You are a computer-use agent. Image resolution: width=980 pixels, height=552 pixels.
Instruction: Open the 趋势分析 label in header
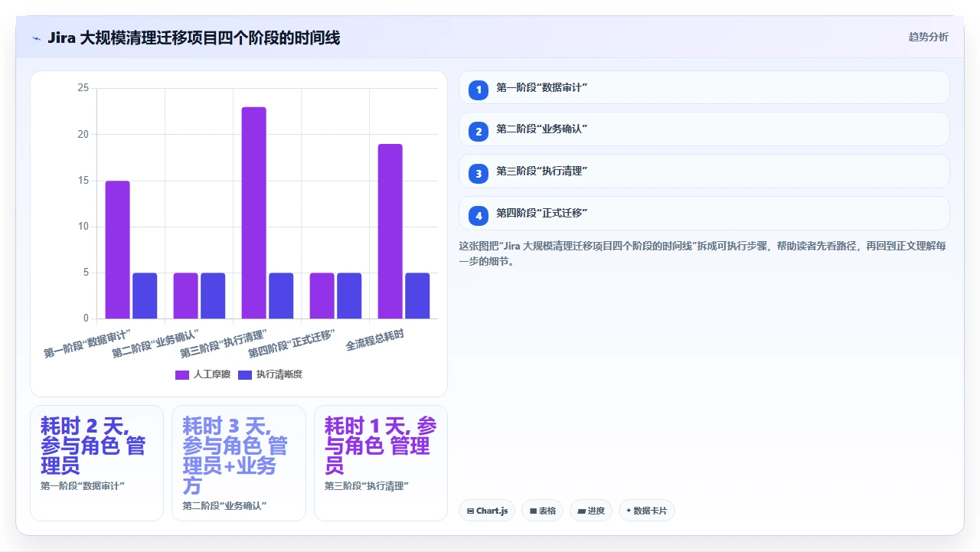coord(928,37)
